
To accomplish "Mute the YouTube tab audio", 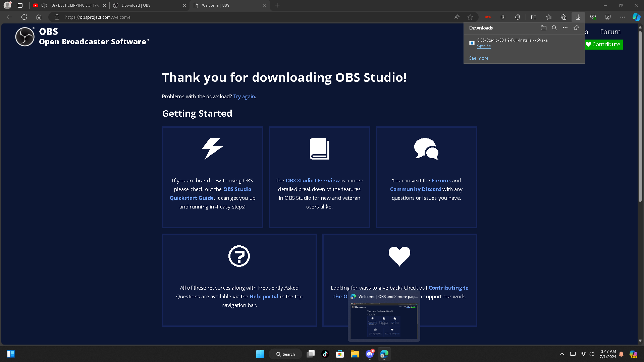I will coord(44,5).
